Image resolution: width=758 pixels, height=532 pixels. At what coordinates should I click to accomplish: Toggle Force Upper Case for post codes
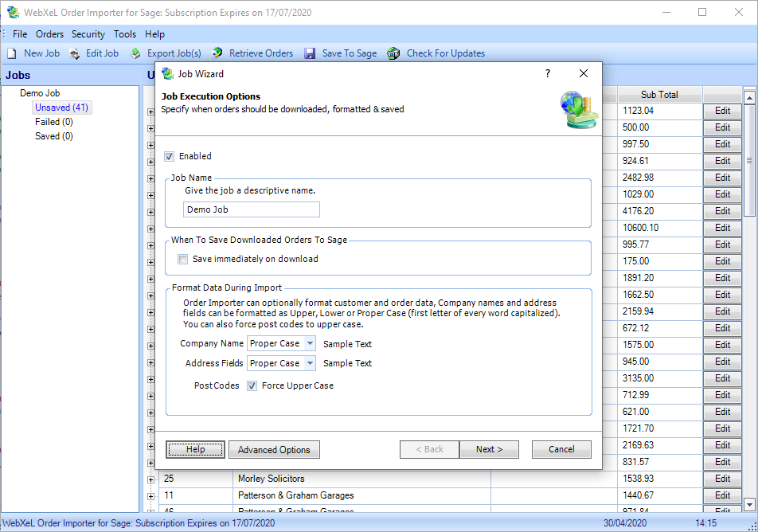click(252, 386)
